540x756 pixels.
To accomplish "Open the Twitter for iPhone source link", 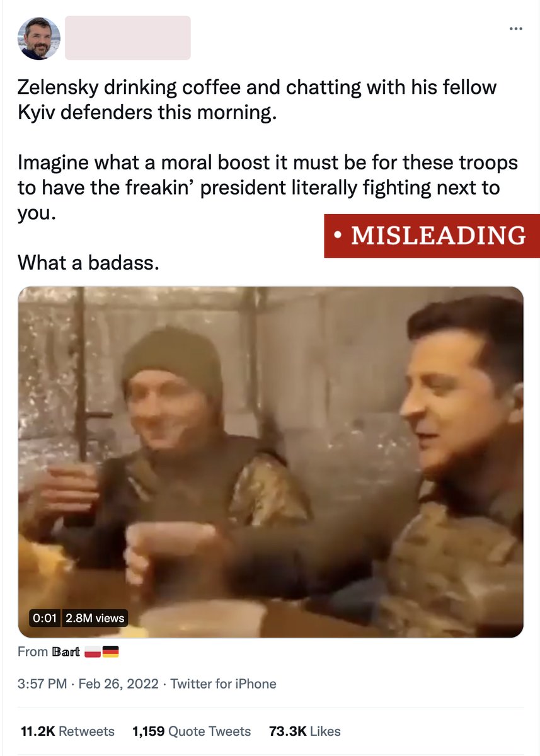I will (224, 684).
